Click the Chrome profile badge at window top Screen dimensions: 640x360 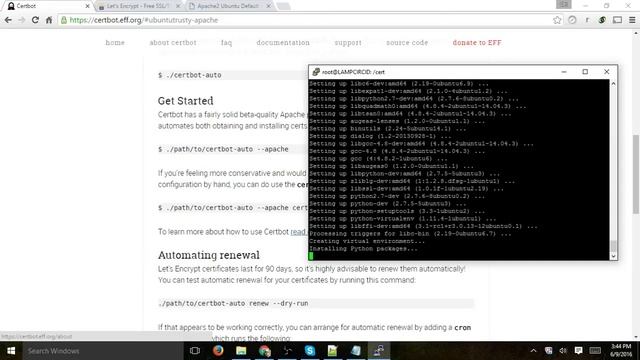tap(564, 4)
